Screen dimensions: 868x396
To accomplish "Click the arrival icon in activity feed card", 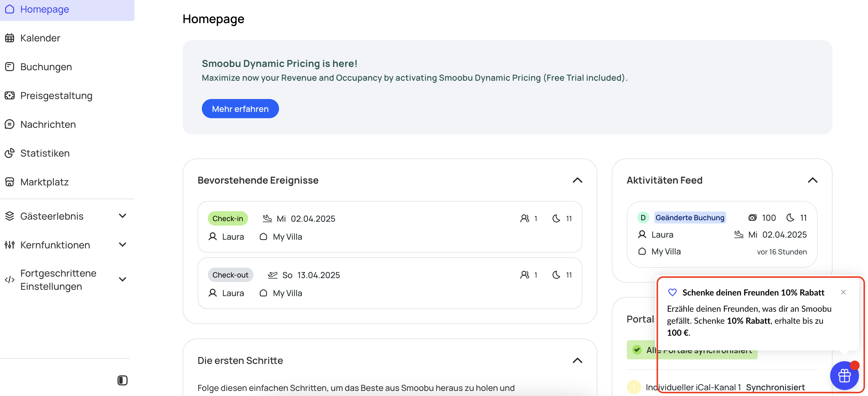I will click(x=739, y=235).
